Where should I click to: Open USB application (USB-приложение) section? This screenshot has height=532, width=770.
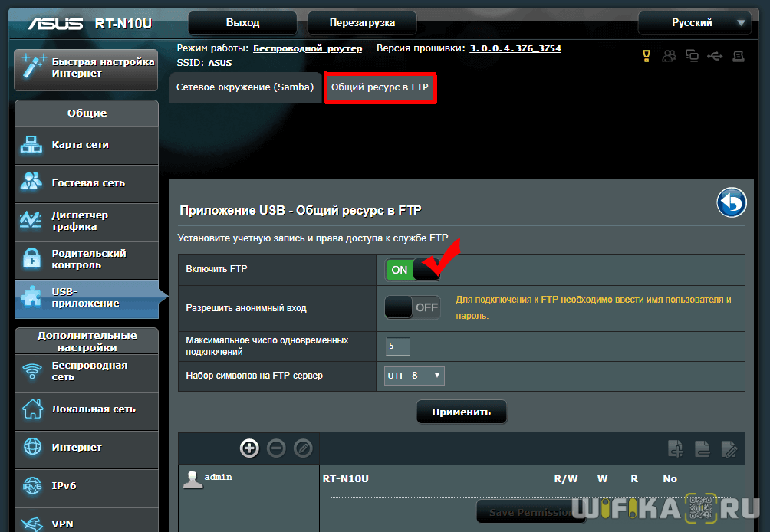(87, 298)
